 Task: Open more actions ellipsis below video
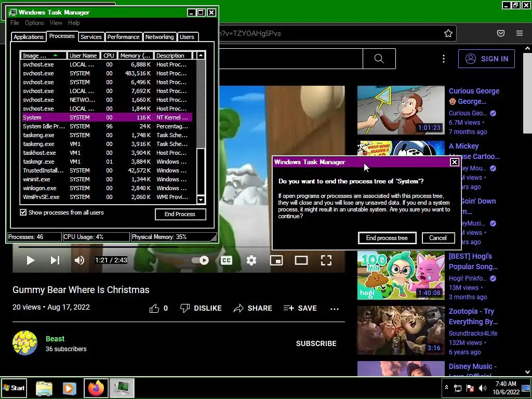[335, 309]
